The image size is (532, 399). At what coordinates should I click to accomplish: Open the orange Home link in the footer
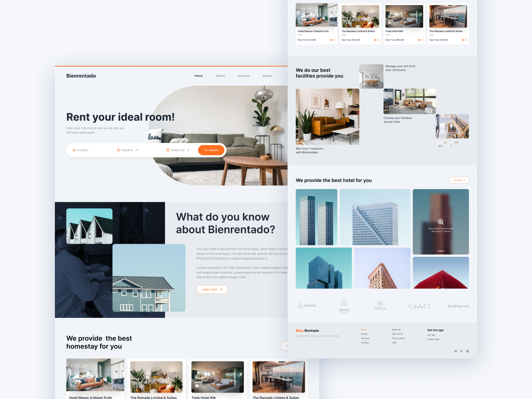[x=364, y=330]
